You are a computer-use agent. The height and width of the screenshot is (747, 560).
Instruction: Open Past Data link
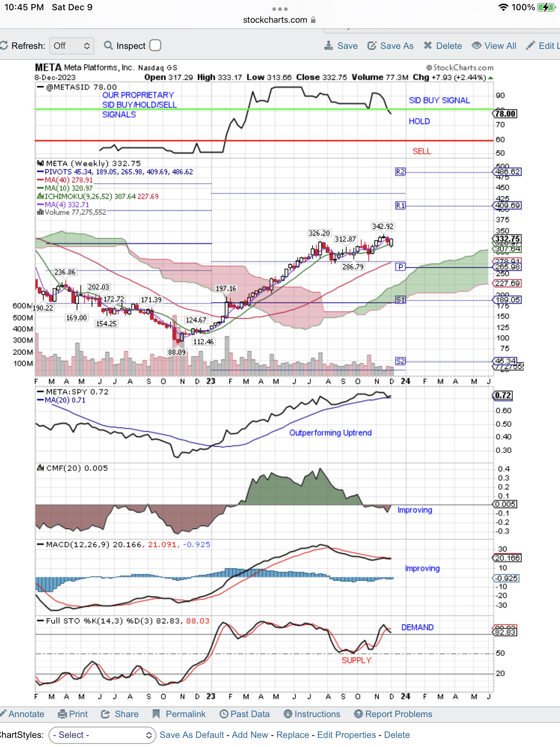250,714
